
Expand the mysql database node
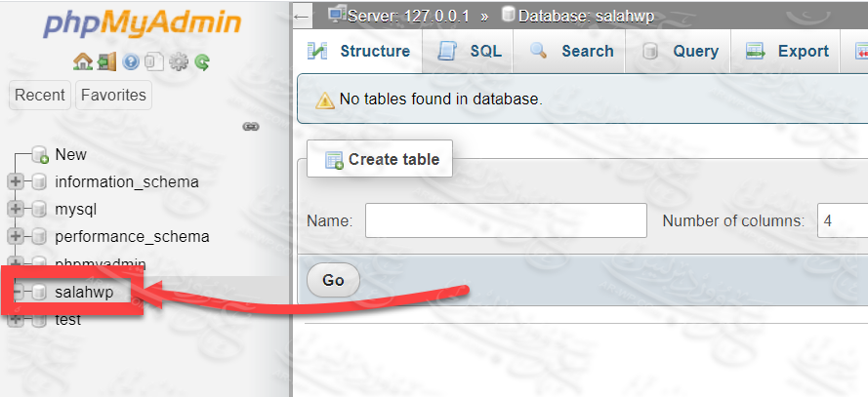(x=16, y=210)
